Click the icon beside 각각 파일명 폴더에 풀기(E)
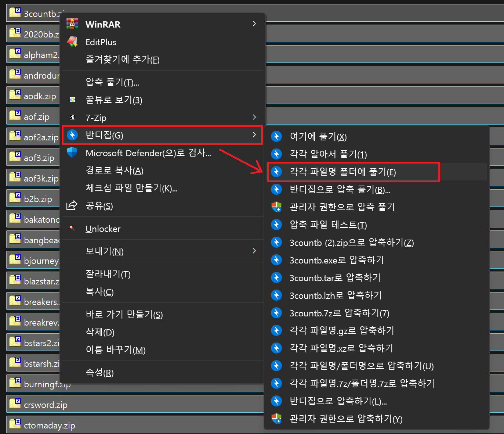504x434 pixels. click(x=276, y=172)
